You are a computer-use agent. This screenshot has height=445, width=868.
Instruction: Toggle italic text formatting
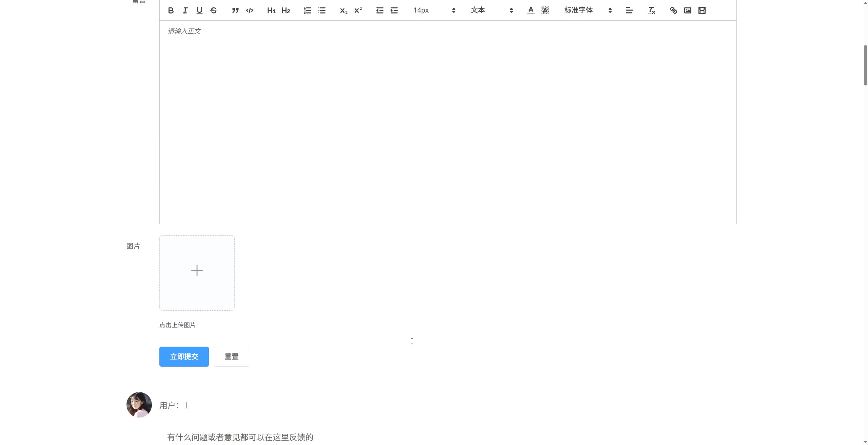185,11
